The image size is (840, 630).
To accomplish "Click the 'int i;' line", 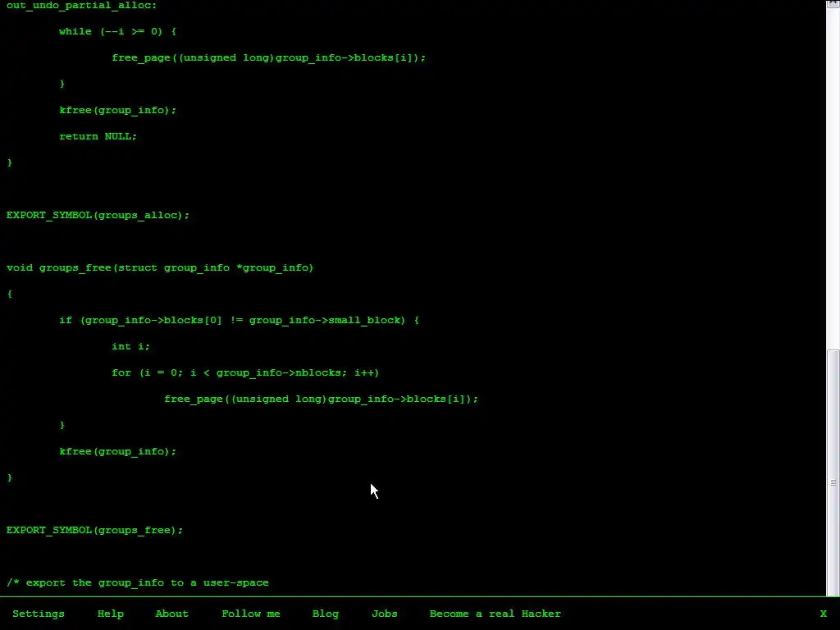I will (x=130, y=347).
